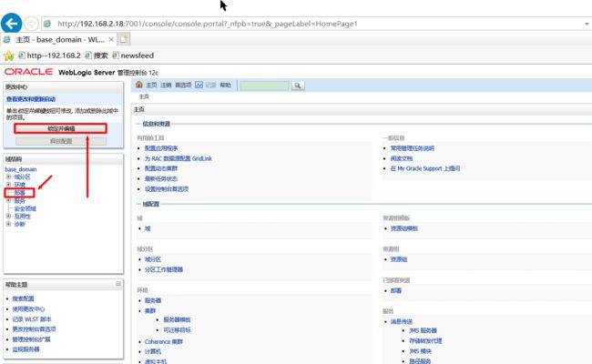Open 搜索配置 help topic

coord(23,298)
